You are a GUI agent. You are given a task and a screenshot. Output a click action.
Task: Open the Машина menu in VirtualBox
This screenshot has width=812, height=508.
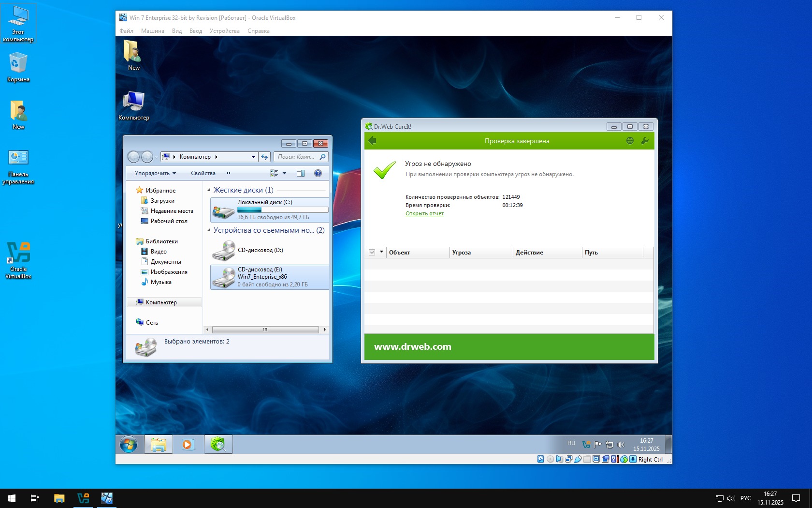(152, 31)
